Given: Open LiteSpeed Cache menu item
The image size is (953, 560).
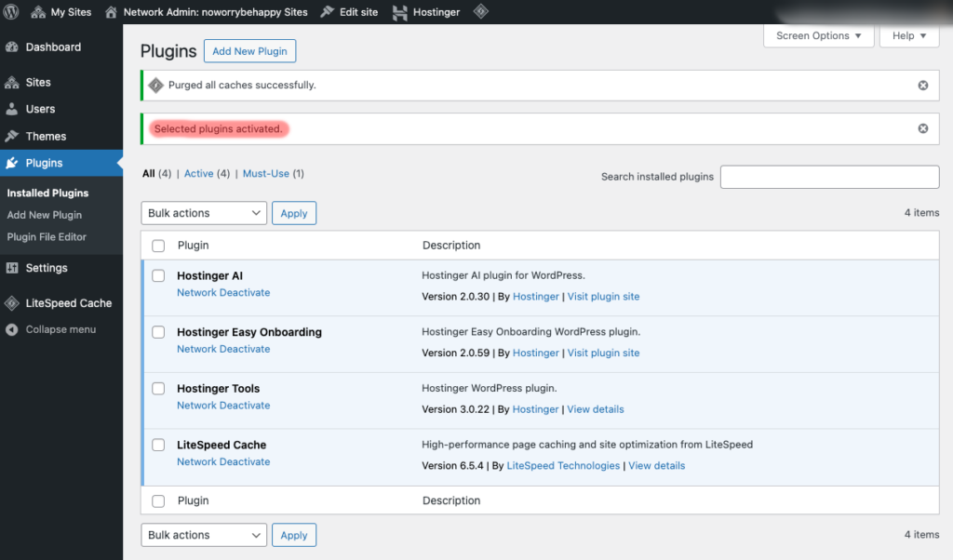Looking at the screenshot, I should [x=69, y=303].
